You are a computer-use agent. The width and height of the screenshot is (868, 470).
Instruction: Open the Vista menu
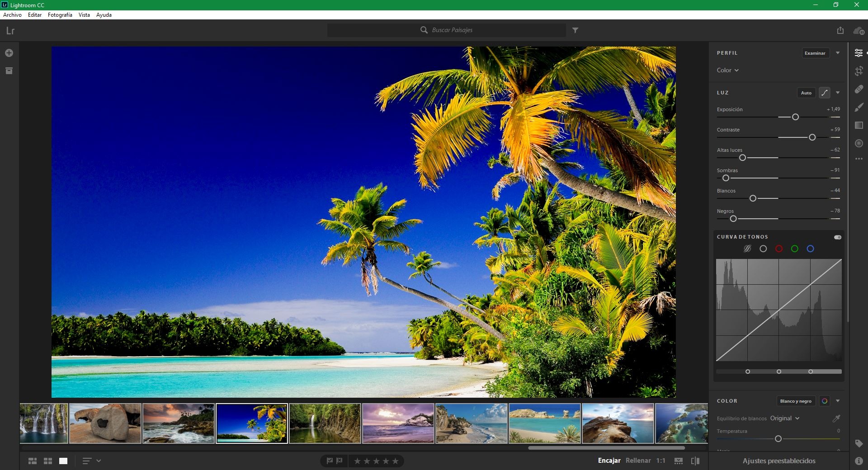84,15
